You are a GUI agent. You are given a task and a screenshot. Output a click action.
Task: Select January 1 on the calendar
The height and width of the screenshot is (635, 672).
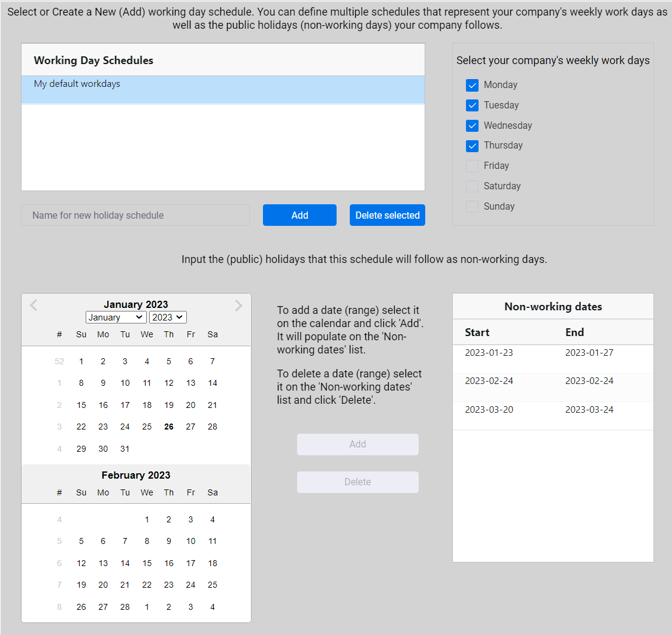point(81,361)
